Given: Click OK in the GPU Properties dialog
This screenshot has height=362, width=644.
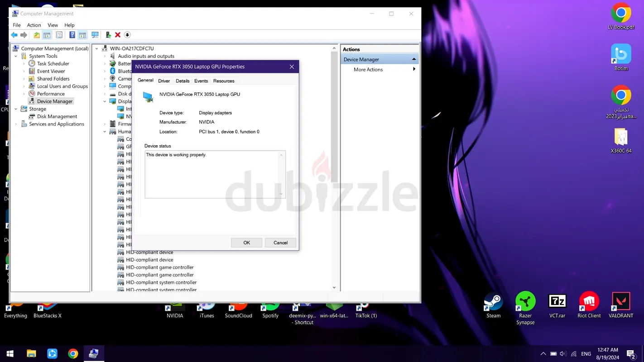Looking at the screenshot, I should click(x=246, y=243).
